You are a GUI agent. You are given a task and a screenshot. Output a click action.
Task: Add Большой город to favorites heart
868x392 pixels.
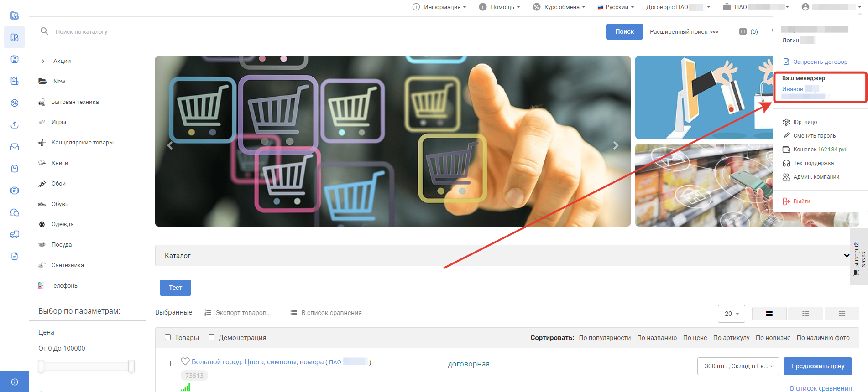coord(185,361)
